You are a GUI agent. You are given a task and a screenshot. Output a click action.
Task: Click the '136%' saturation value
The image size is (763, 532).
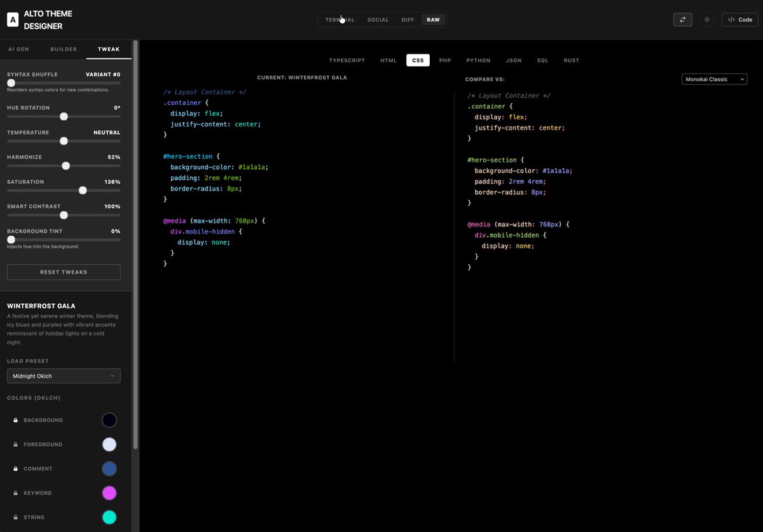coord(113,182)
